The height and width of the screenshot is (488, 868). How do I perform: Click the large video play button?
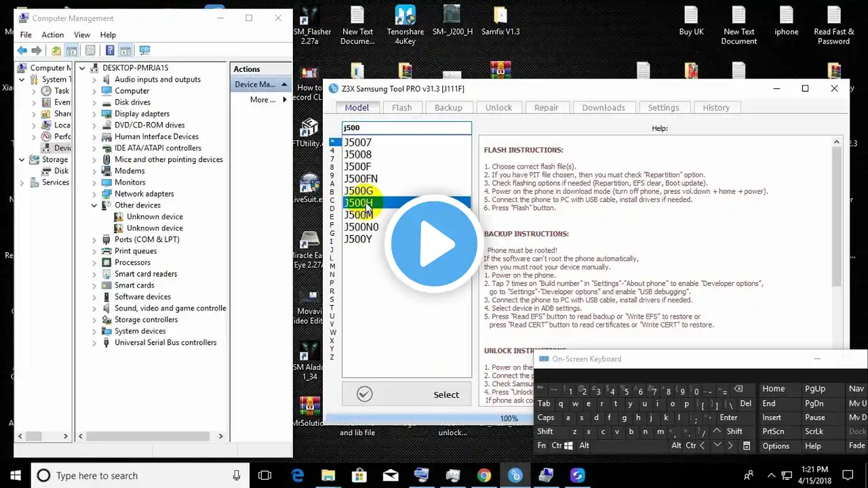434,244
